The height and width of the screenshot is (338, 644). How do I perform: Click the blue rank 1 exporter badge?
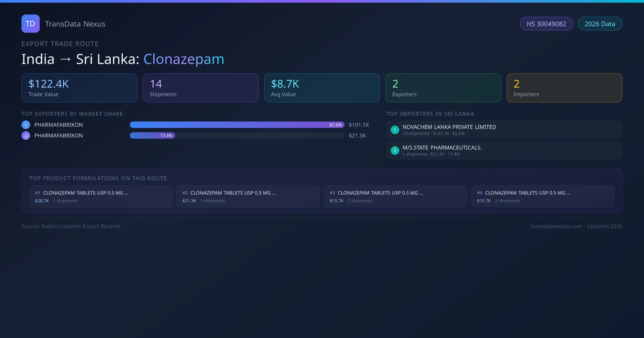point(26,125)
